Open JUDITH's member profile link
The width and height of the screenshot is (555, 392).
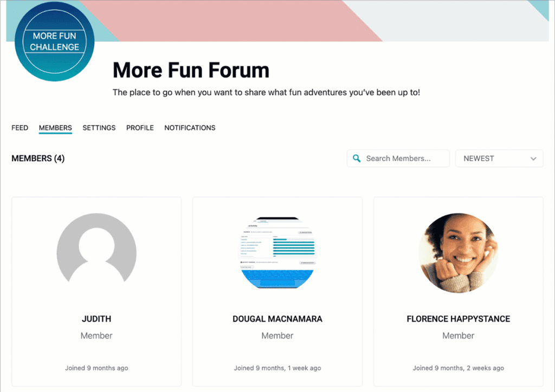point(96,319)
